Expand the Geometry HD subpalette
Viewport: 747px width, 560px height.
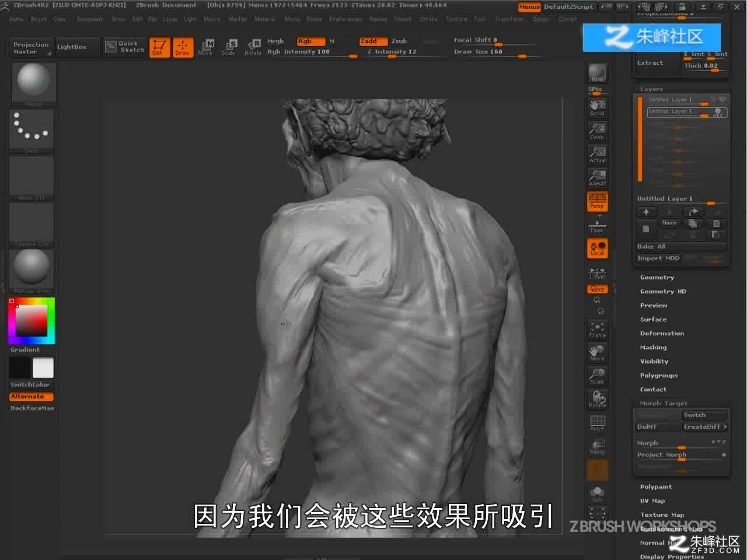coord(663,292)
